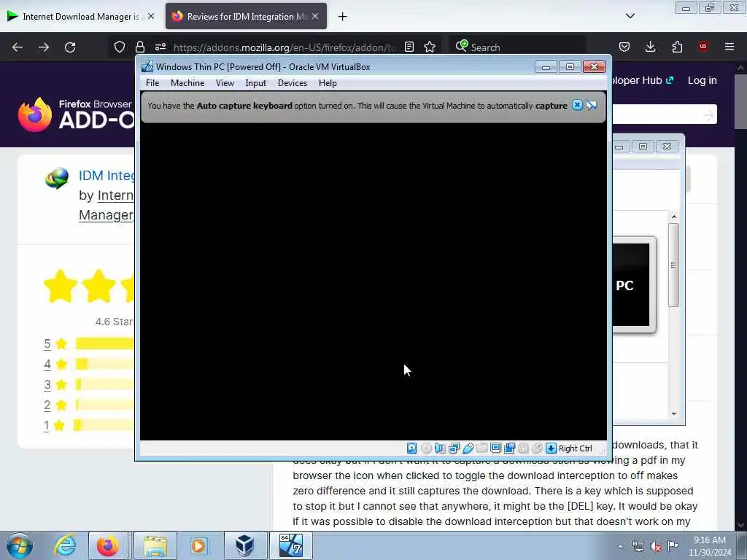The width and height of the screenshot is (747, 560).
Task: Click the audio indicator in VirtualBox status bar
Action: click(x=440, y=448)
